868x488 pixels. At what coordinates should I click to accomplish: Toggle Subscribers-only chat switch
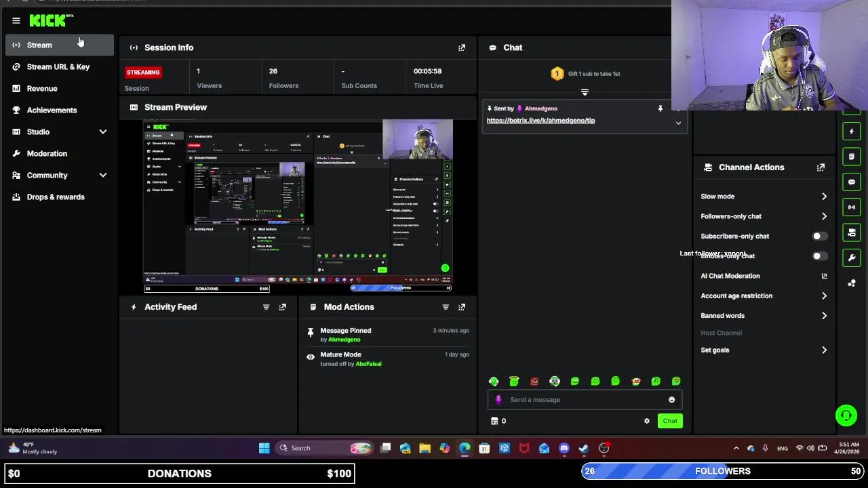(819, 237)
